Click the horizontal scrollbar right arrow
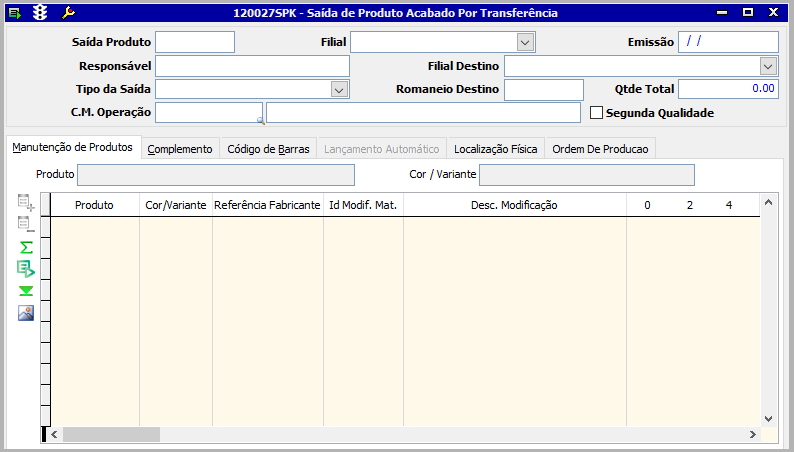The height and width of the screenshot is (452, 794). pyautogui.click(x=752, y=434)
